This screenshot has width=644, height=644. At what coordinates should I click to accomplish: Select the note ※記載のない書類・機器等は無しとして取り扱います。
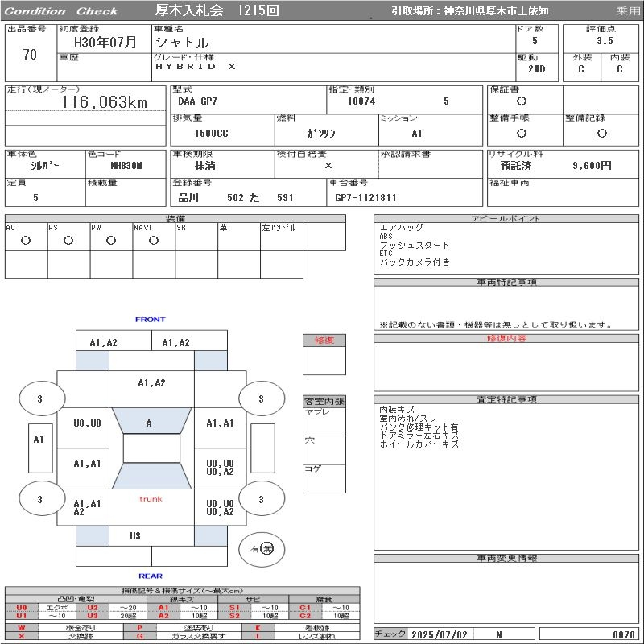point(496,325)
